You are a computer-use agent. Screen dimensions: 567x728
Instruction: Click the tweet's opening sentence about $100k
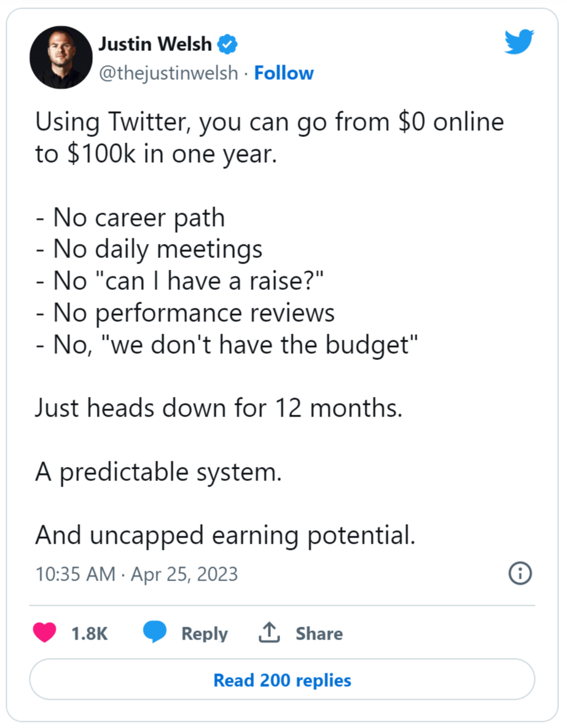click(x=269, y=138)
